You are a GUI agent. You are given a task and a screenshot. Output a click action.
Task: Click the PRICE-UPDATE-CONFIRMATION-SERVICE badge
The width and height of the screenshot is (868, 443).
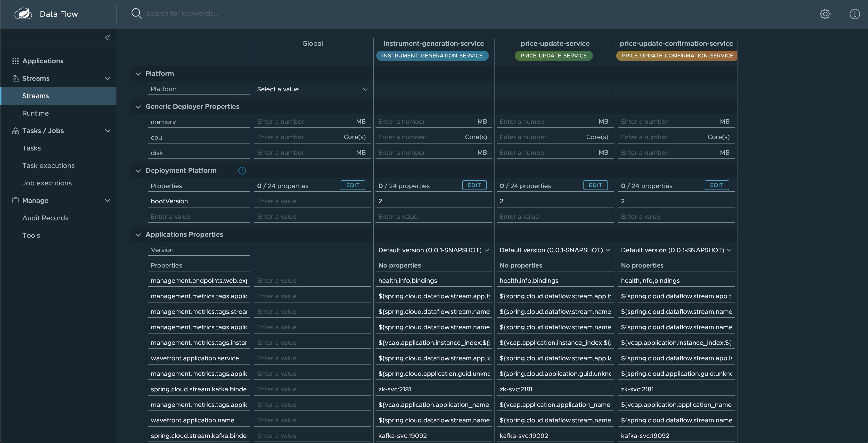tap(677, 55)
